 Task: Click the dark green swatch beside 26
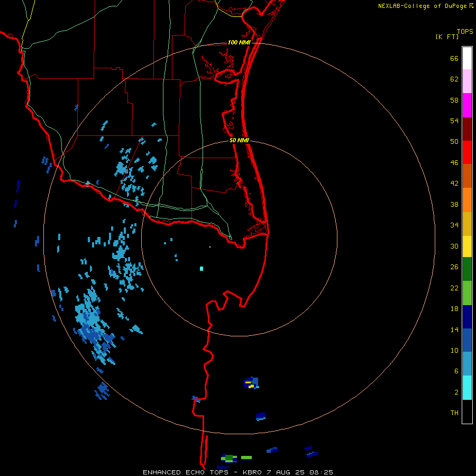click(x=467, y=269)
